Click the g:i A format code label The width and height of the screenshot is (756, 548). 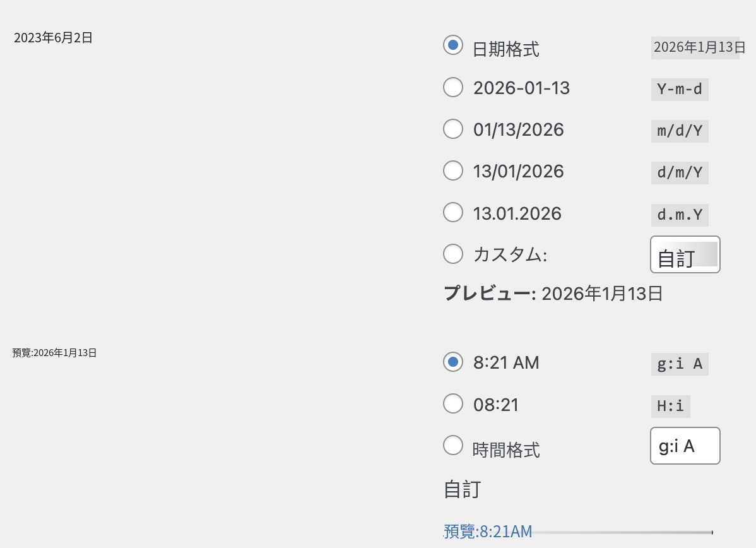pyautogui.click(x=680, y=364)
